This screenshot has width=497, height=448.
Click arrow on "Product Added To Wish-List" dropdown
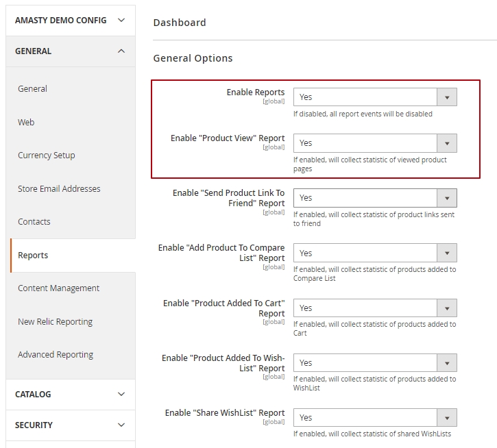(x=446, y=362)
